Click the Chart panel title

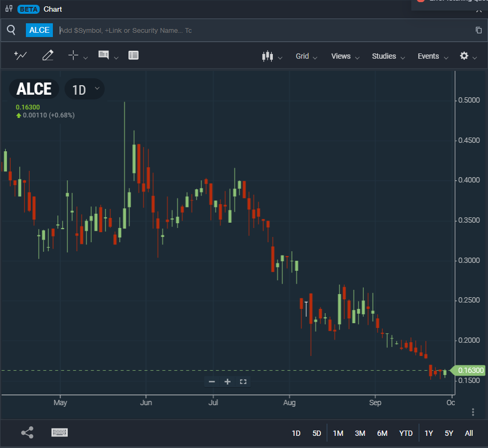tap(52, 9)
